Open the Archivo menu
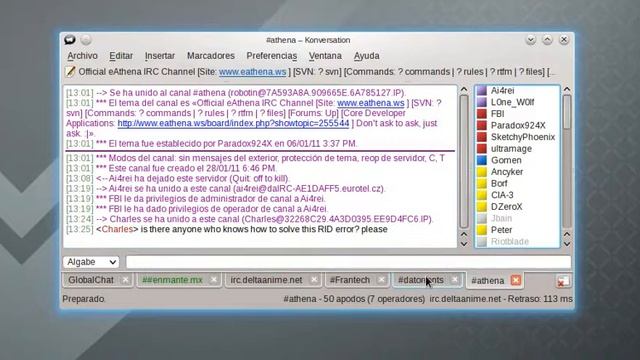Image resolution: width=640 pixels, height=360 pixels. (82, 56)
